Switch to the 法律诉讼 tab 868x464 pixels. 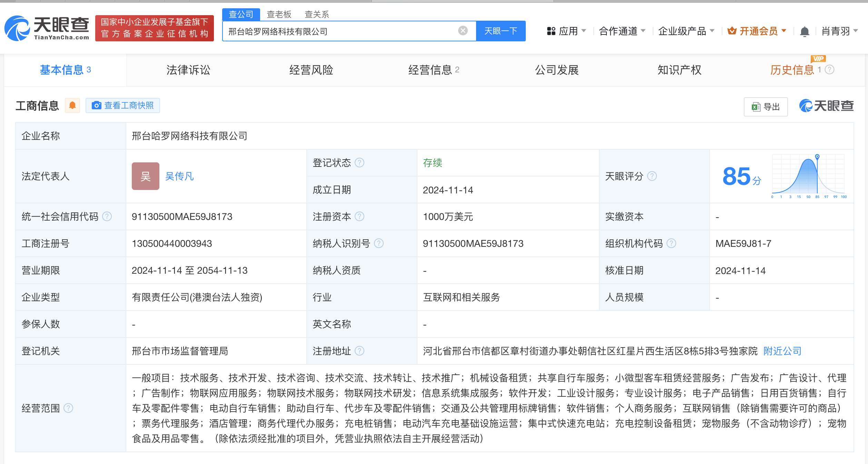[188, 70]
